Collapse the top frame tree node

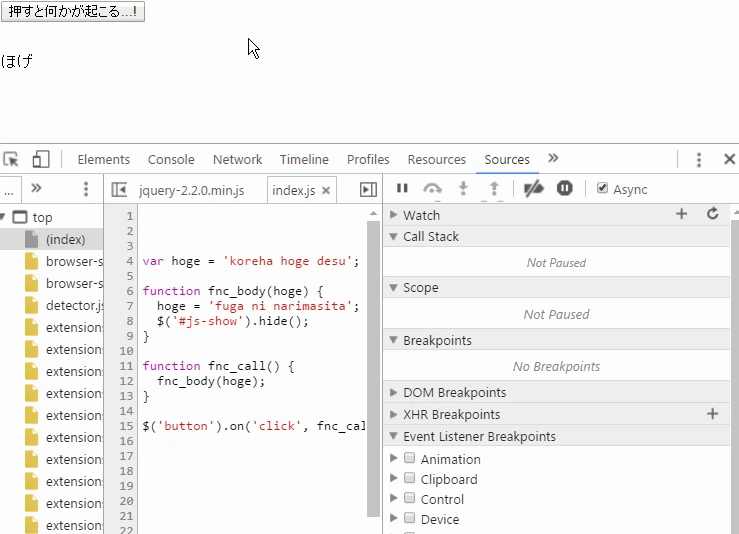click(x=3, y=217)
